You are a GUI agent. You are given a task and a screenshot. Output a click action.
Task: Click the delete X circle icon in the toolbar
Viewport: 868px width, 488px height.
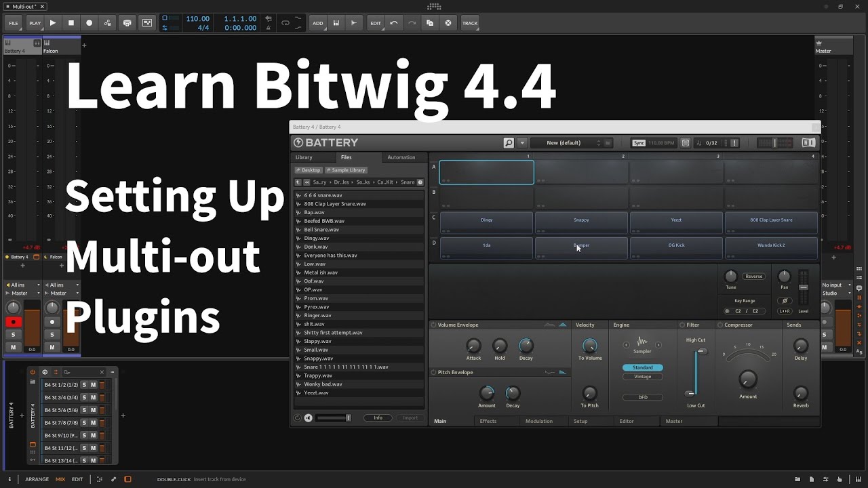click(448, 23)
